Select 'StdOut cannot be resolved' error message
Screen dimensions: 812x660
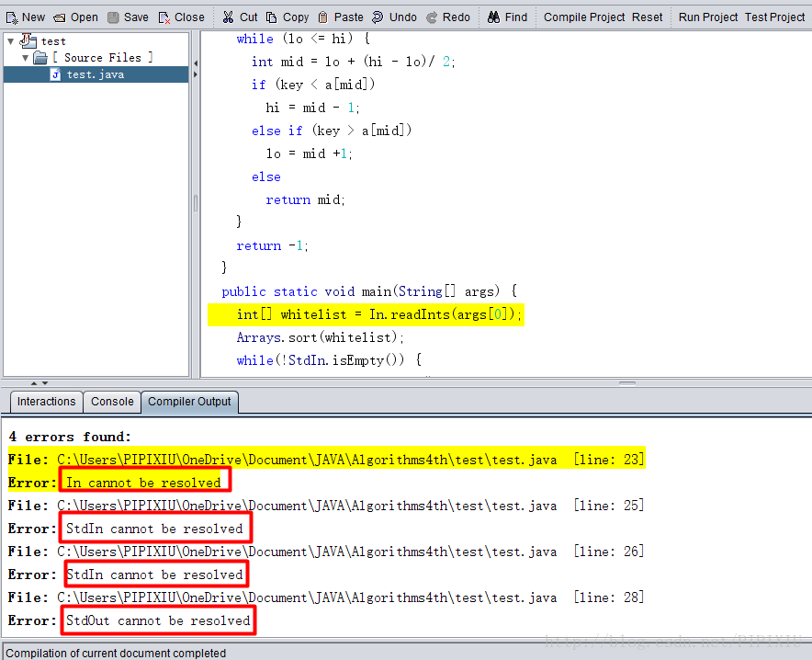click(158, 620)
